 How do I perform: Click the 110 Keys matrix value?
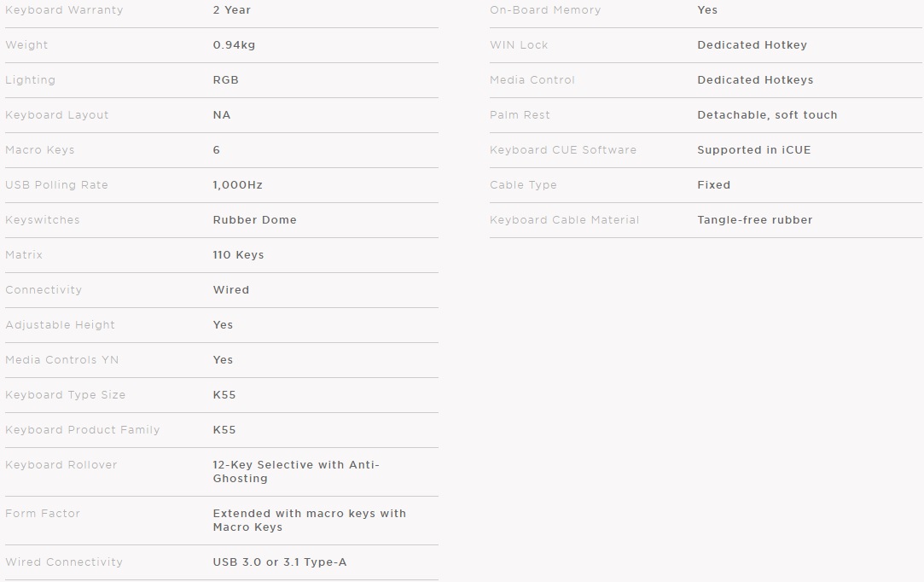(x=238, y=255)
